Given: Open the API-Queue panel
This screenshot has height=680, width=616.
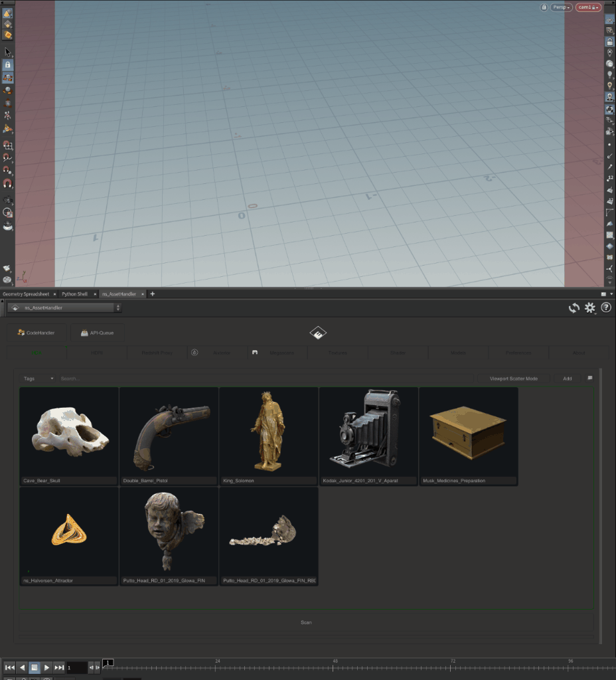Looking at the screenshot, I should (97, 333).
